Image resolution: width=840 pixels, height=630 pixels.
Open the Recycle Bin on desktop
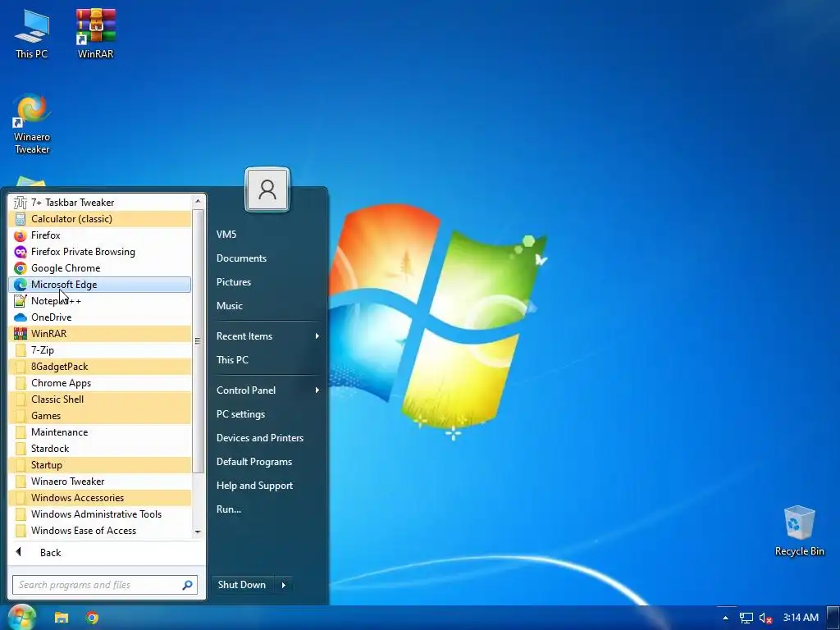[799, 531]
